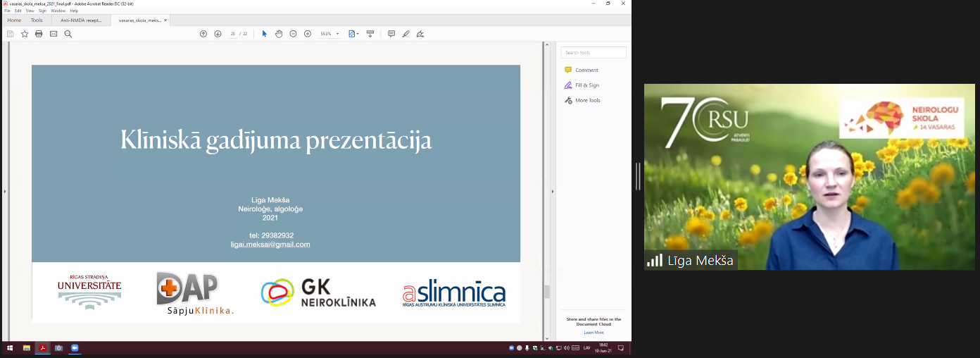Open Fill & Sign tool
This screenshot has width=980, height=358.
pyautogui.click(x=582, y=85)
